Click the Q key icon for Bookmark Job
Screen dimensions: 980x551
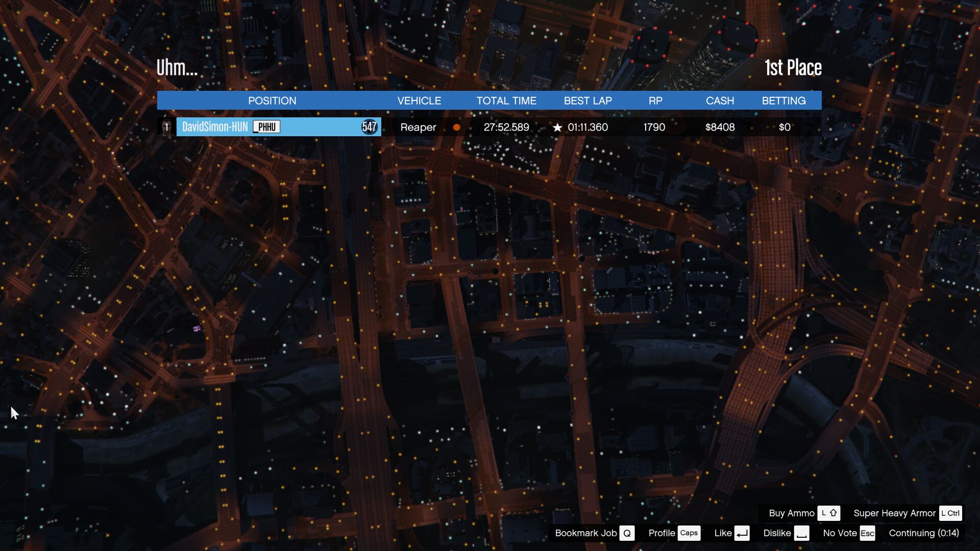[627, 533]
